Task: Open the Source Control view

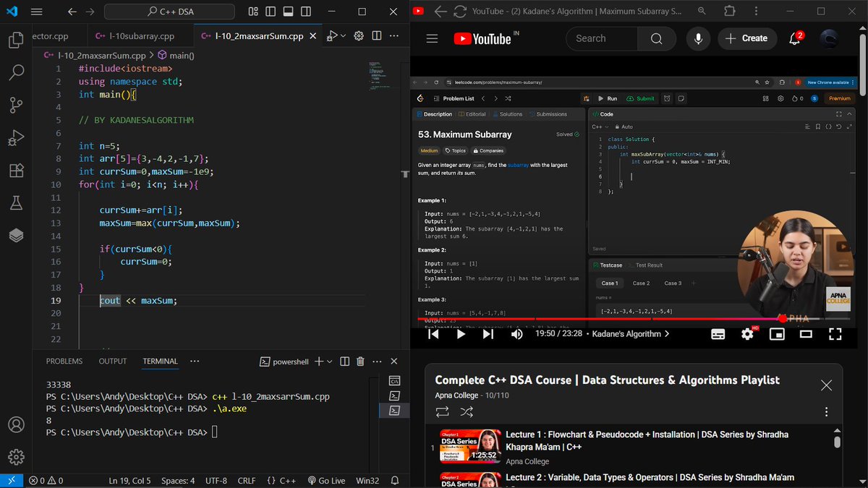Action: 16,105
